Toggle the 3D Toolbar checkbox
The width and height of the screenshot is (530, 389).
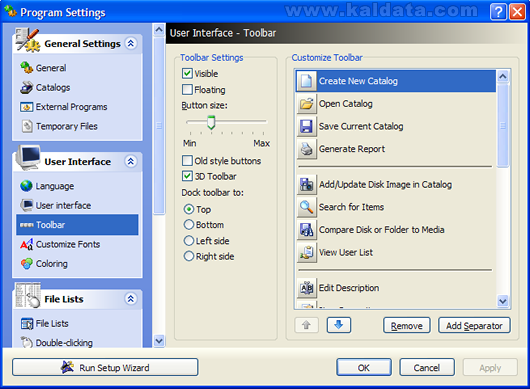187,176
